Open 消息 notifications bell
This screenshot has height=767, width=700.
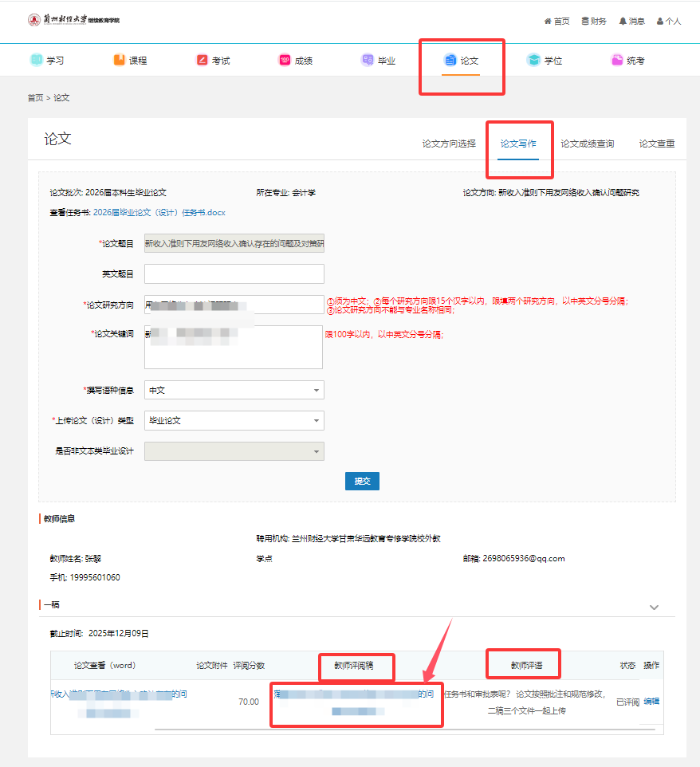623,22
